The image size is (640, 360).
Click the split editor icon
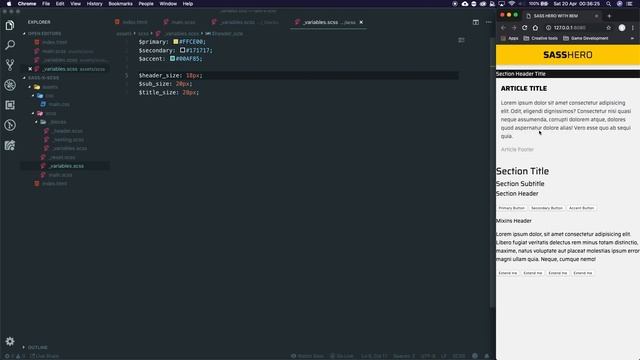pos(476,22)
